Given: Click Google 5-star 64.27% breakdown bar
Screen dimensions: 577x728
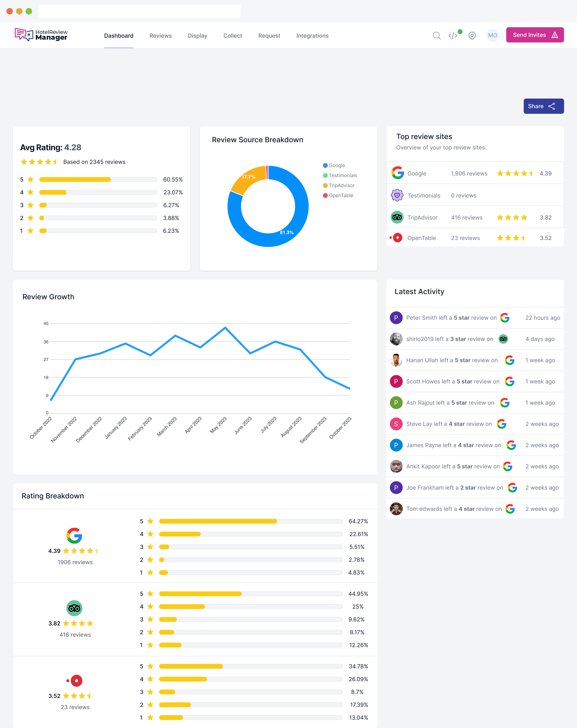Looking at the screenshot, I should pos(250,521).
